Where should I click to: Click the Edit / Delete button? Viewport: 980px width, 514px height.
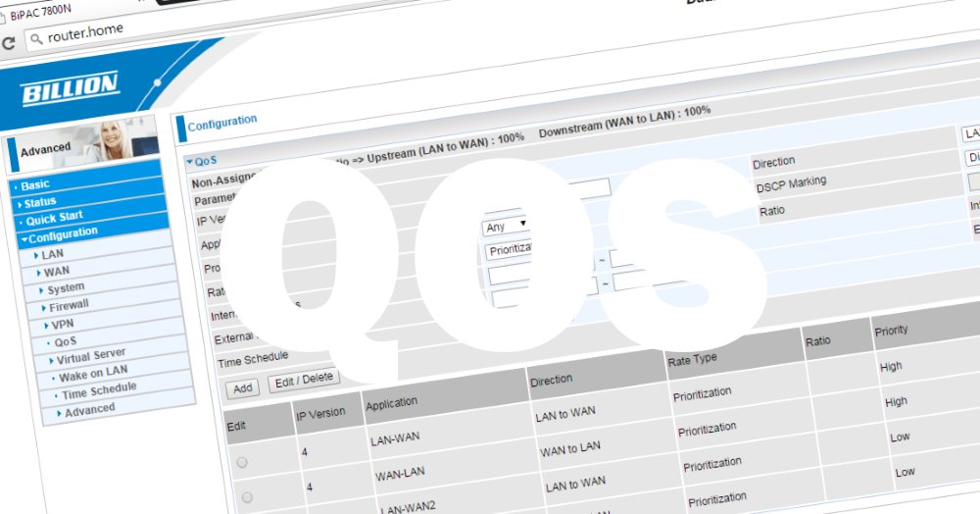[304, 381]
